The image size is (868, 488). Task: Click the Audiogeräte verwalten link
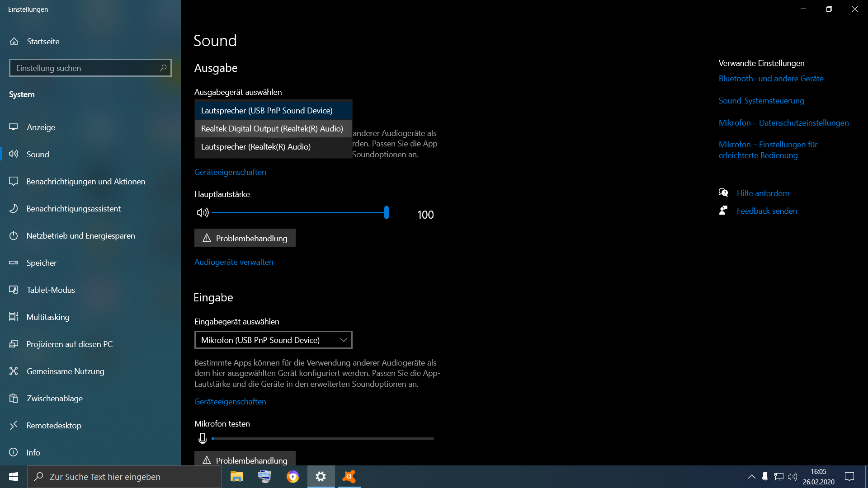click(x=234, y=262)
